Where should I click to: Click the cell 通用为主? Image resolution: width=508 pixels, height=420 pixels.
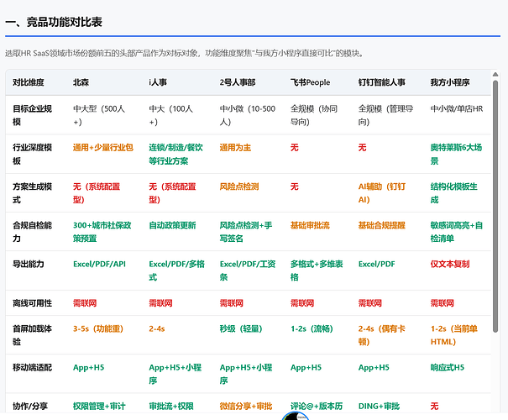(x=235, y=148)
